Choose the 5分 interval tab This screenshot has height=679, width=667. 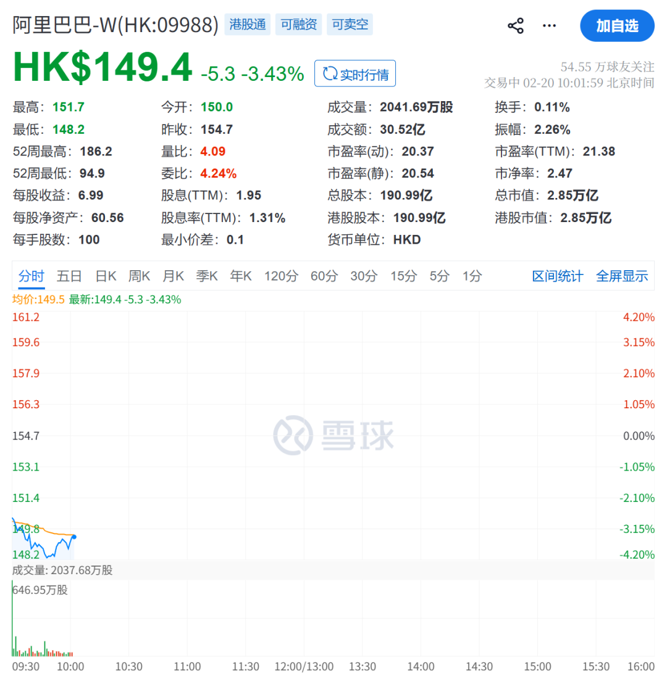click(439, 276)
